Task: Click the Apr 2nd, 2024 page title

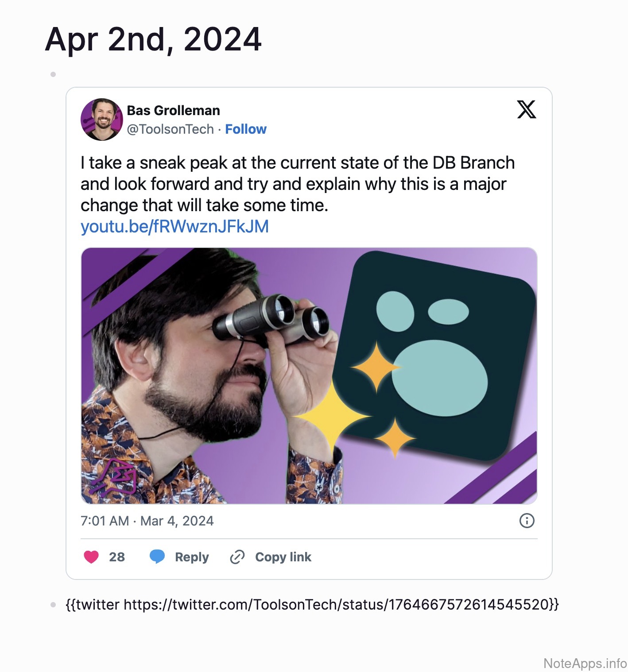Action: coord(153,40)
